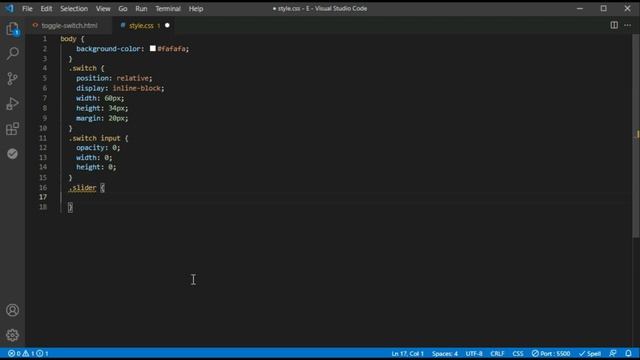
Task: Click the '.slider' selector on line 16
Action: tap(82, 188)
